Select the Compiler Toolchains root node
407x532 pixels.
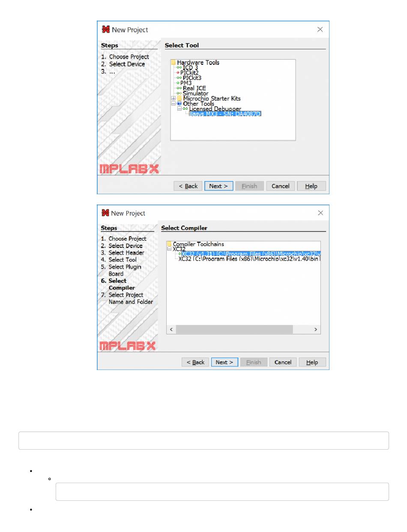(198, 244)
